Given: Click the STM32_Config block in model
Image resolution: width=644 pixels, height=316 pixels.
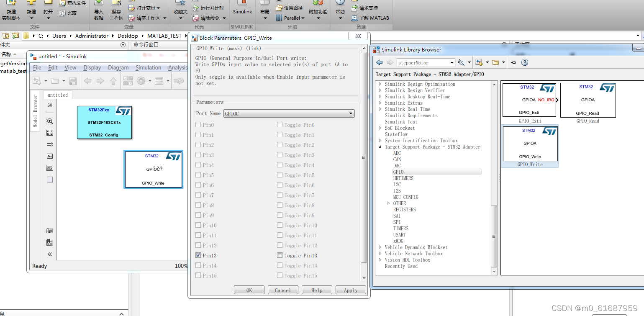Looking at the screenshot, I should pos(105,122).
